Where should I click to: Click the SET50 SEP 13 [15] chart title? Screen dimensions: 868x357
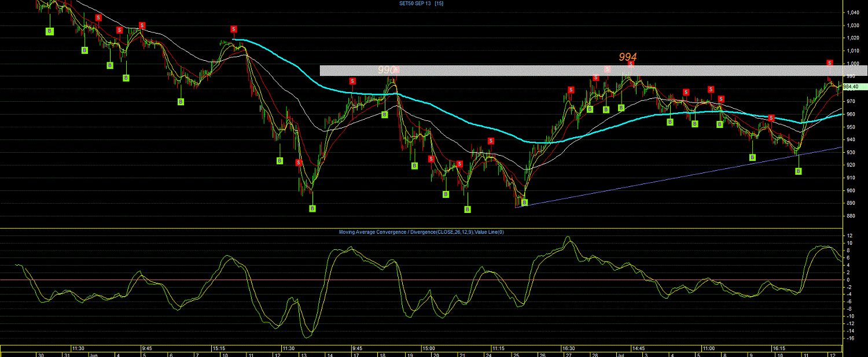coord(421,3)
